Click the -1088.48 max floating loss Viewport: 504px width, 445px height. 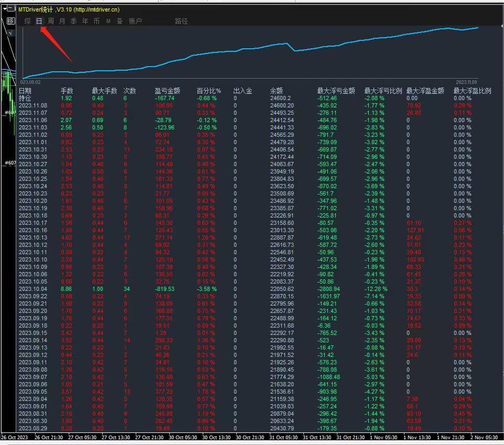(328, 377)
